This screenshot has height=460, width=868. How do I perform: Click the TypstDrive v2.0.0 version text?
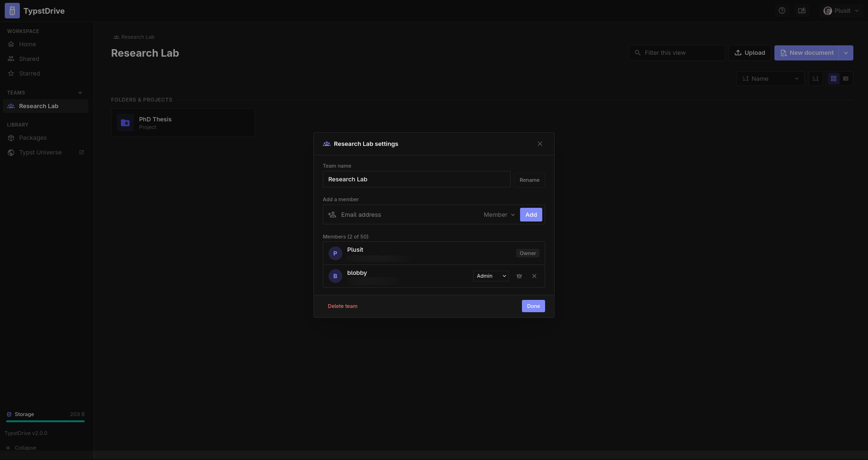coord(26,433)
